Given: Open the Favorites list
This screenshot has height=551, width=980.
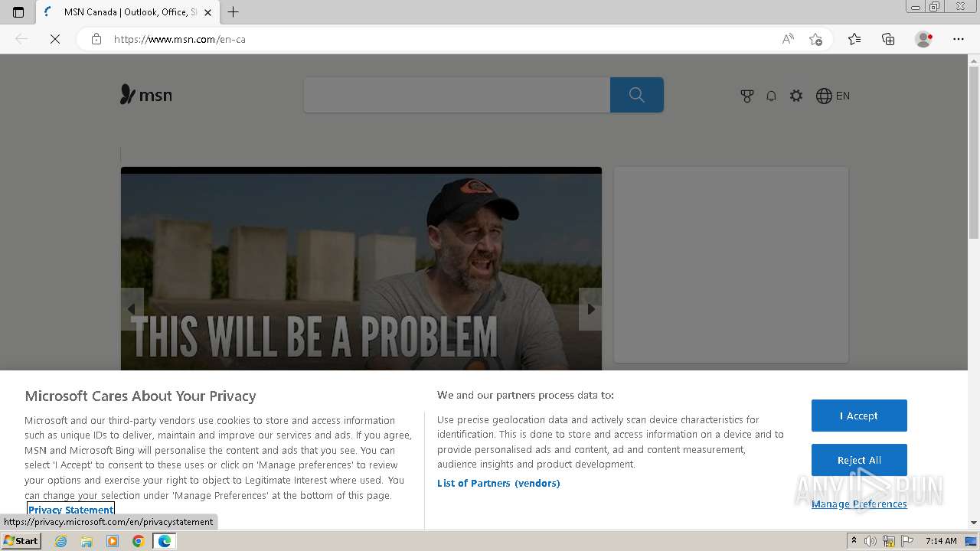Looking at the screenshot, I should click(x=854, y=39).
